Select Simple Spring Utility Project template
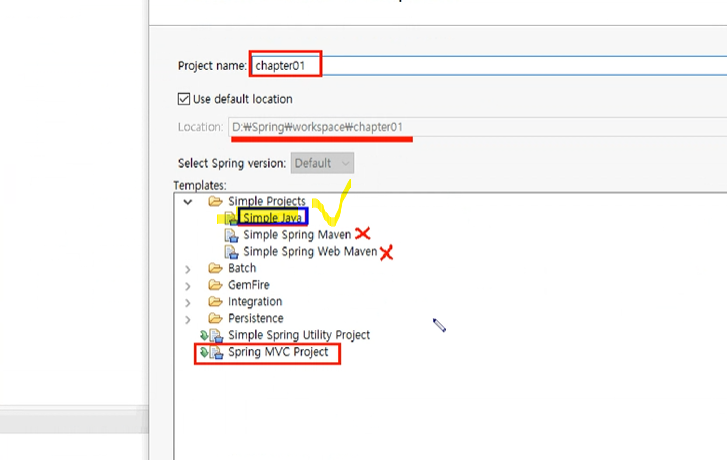Image resolution: width=727 pixels, height=460 pixels. tap(299, 335)
